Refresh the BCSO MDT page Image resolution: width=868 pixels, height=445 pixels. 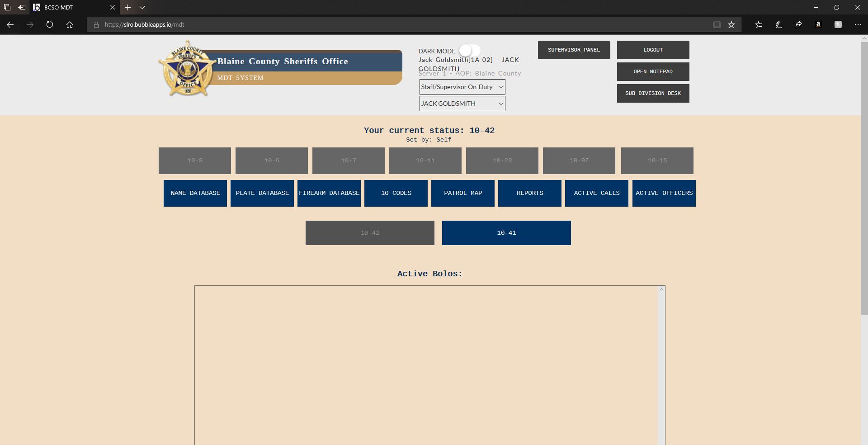pos(50,25)
